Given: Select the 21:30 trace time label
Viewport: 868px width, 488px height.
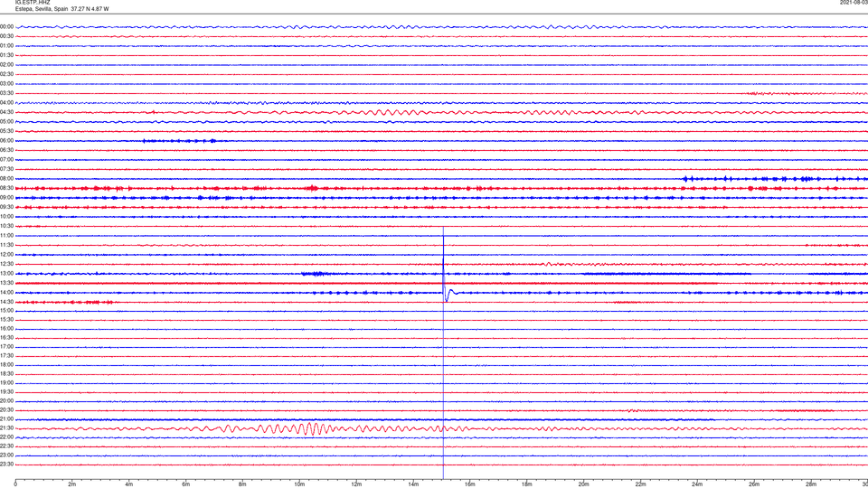Looking at the screenshot, I should click(x=6, y=428).
